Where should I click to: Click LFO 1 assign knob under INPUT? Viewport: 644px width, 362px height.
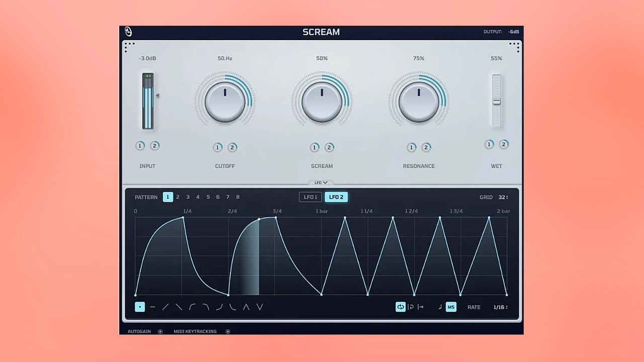(x=140, y=146)
